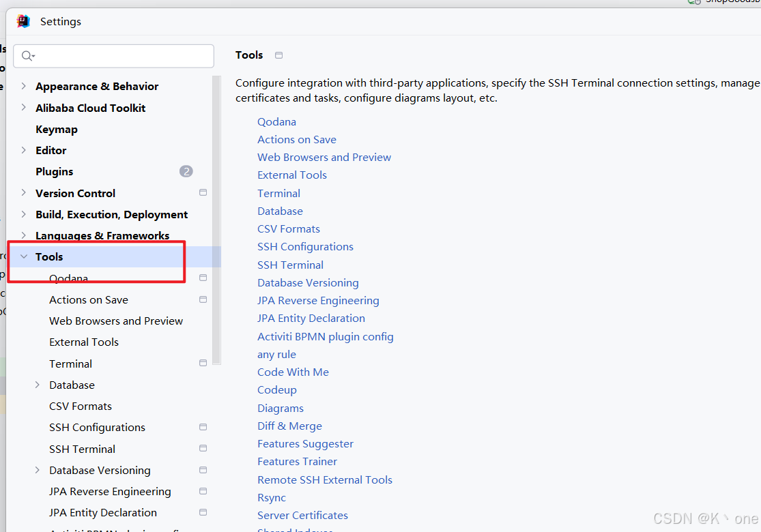Open the Diagrams link
This screenshot has height=532, width=761.
tap(281, 409)
